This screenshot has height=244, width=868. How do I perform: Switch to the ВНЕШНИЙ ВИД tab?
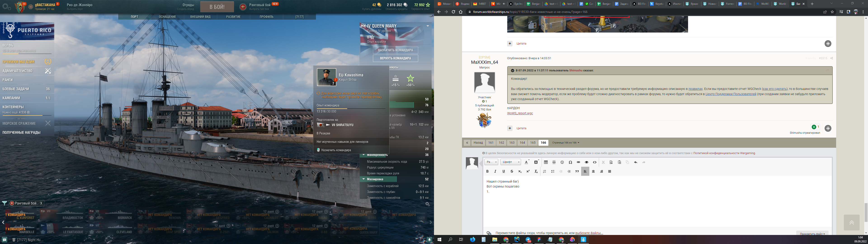tap(200, 17)
